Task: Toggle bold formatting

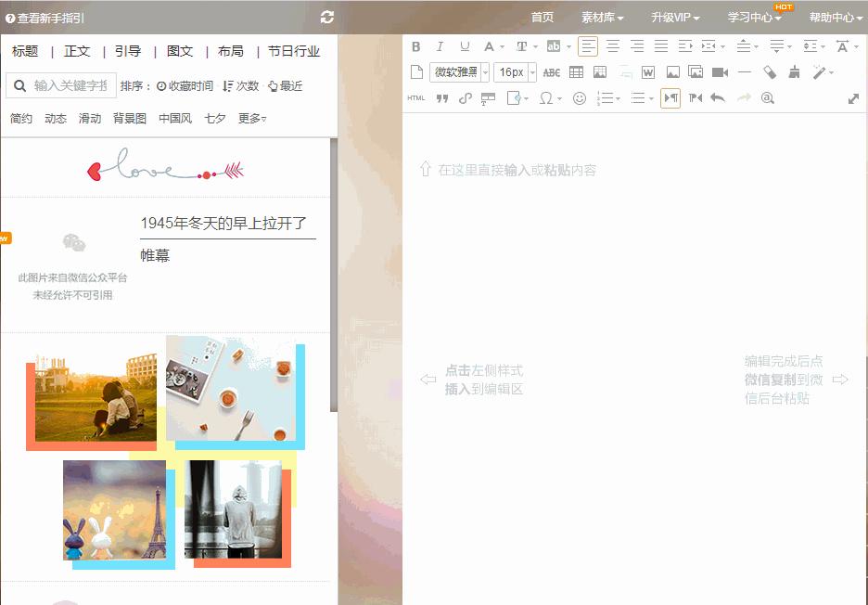Action: coord(415,45)
